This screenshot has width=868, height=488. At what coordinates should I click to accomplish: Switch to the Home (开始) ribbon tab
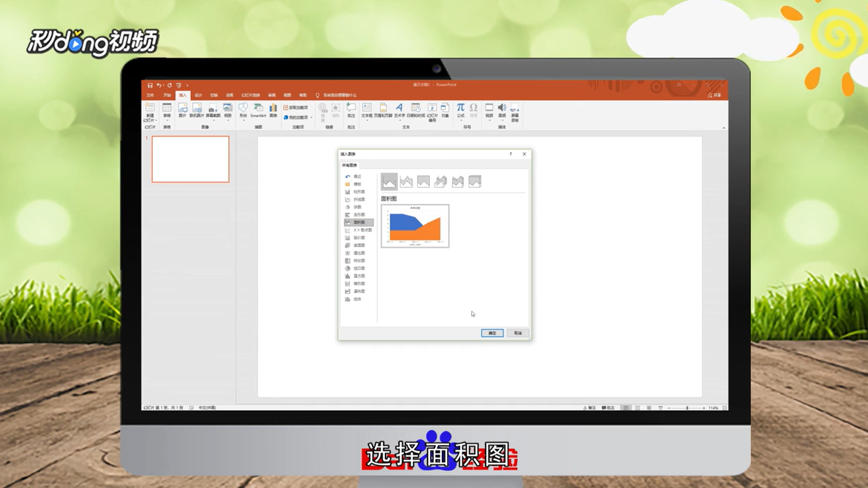click(x=167, y=95)
